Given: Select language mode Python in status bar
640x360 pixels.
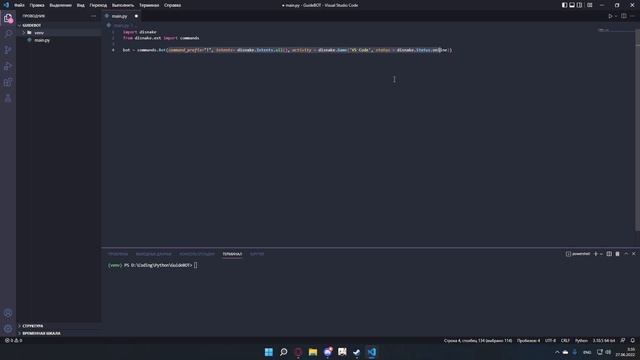Looking at the screenshot, I should click(x=581, y=340).
